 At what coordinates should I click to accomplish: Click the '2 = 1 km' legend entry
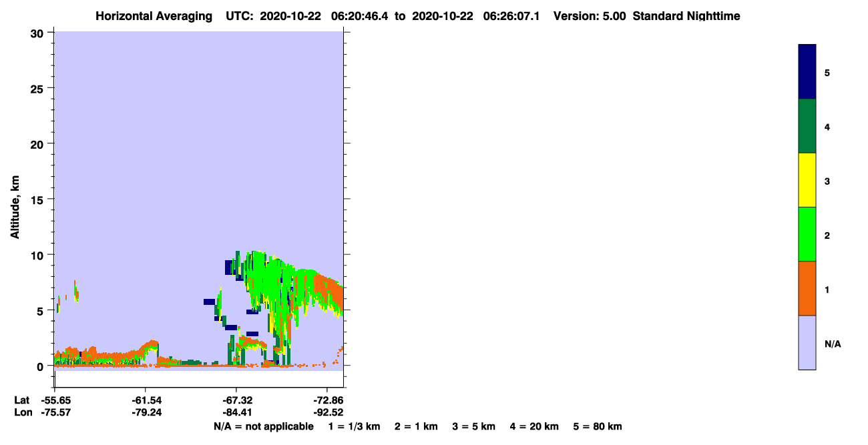416,426
